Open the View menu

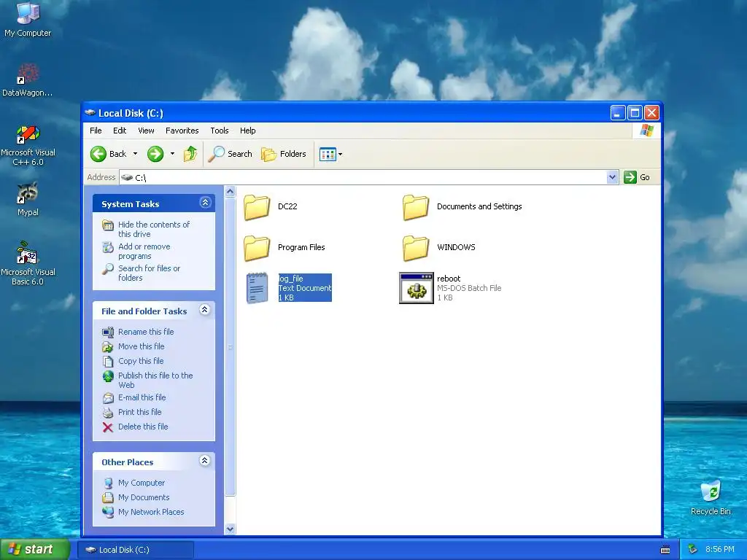[146, 131]
